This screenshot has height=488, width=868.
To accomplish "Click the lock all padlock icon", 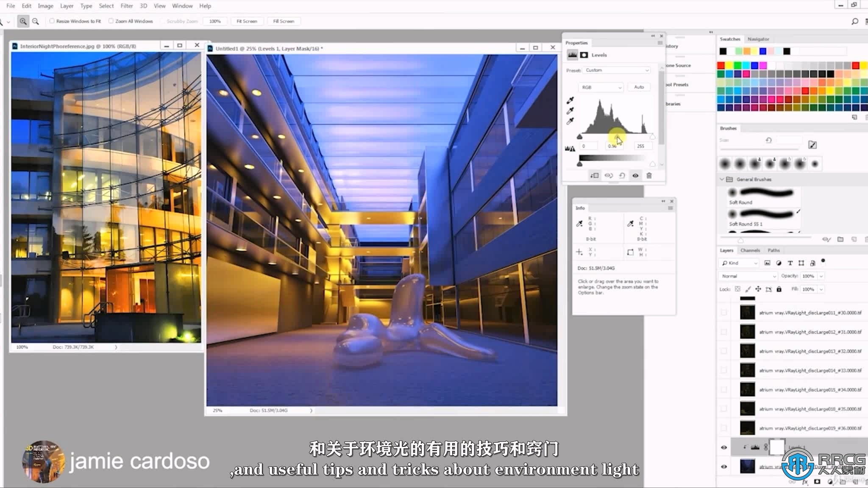I will point(779,289).
